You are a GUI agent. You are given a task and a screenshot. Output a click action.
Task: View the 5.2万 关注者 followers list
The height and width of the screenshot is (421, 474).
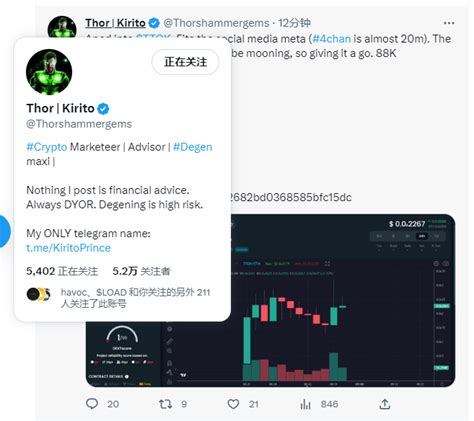tap(141, 271)
